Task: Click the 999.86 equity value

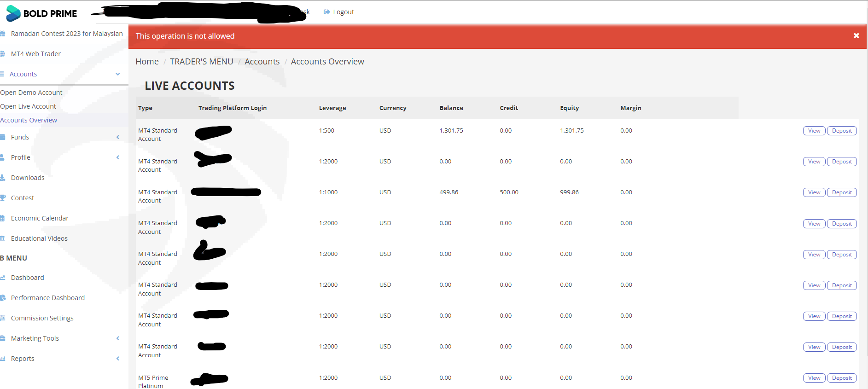Action: point(570,192)
